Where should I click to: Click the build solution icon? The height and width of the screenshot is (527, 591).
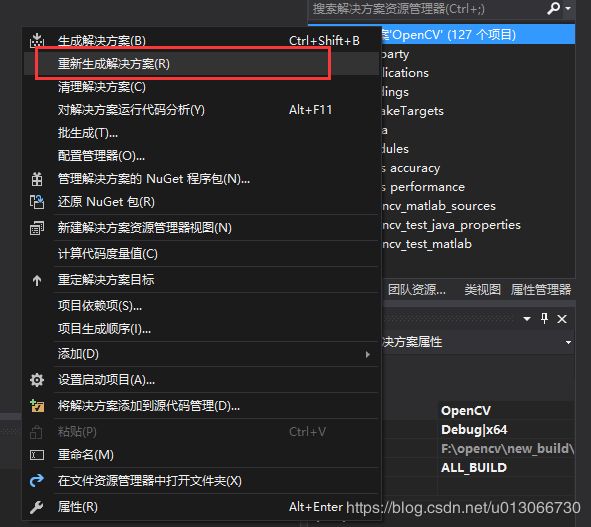[x=37, y=40]
